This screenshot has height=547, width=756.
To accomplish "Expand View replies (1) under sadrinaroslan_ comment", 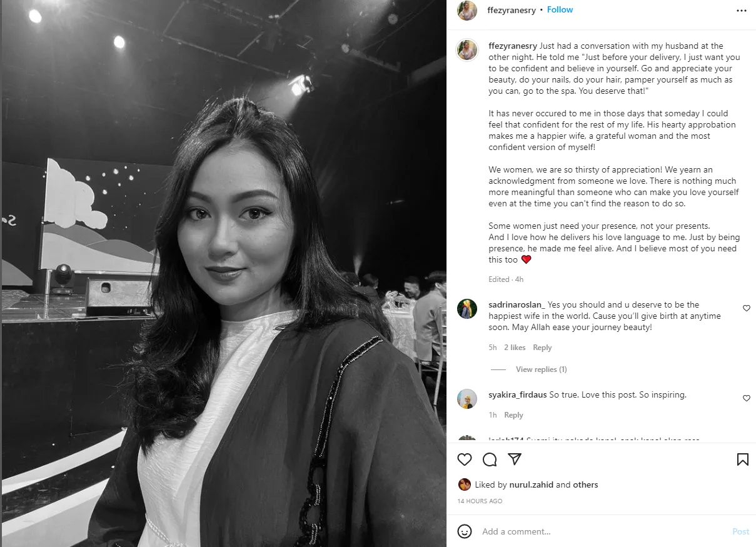I will coord(542,369).
